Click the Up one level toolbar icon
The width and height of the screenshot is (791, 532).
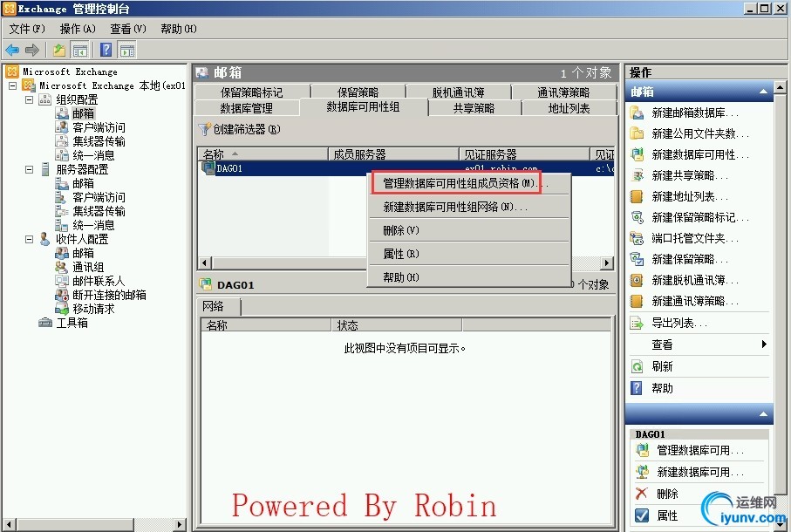[59, 50]
